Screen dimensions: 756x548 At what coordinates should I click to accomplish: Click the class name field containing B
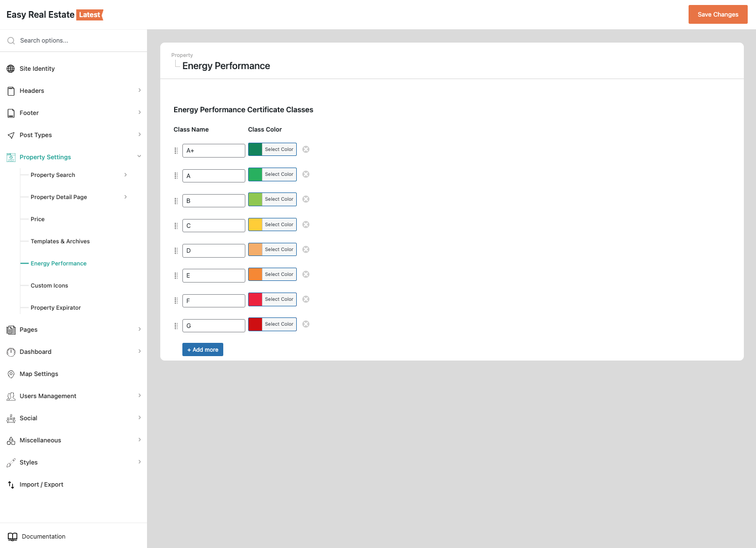pyautogui.click(x=214, y=201)
